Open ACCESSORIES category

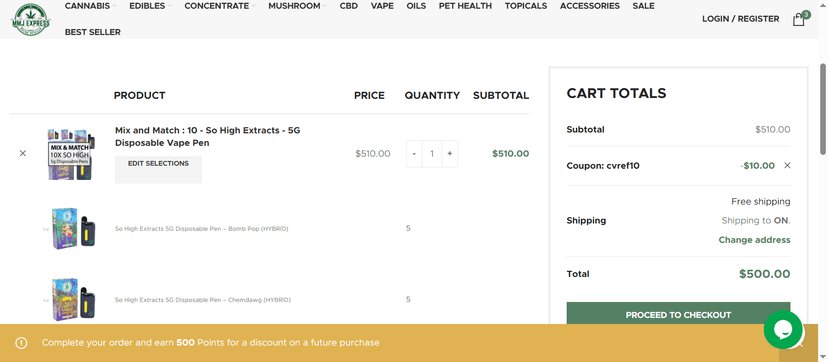[590, 6]
